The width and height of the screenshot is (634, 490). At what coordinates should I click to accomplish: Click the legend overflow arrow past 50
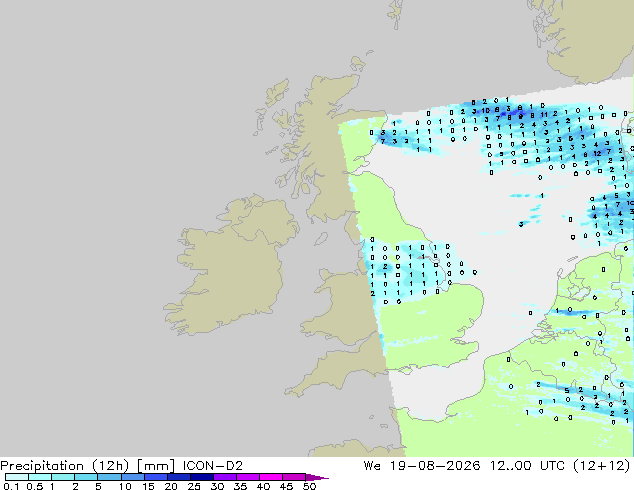tap(317, 477)
